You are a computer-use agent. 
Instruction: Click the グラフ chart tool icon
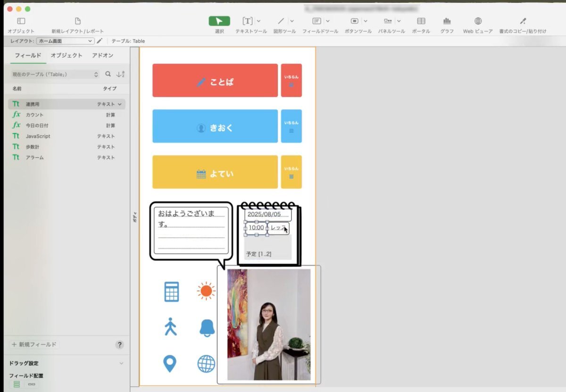[x=447, y=21]
